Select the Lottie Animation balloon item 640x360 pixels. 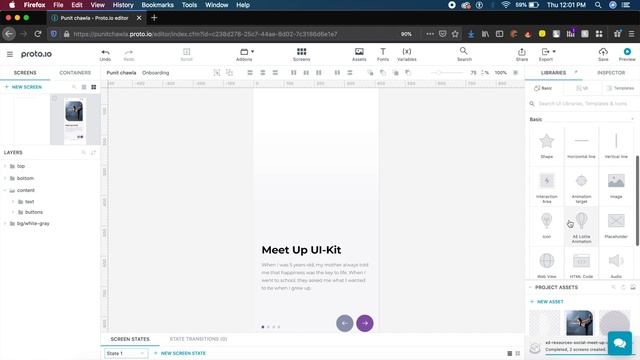(582, 221)
